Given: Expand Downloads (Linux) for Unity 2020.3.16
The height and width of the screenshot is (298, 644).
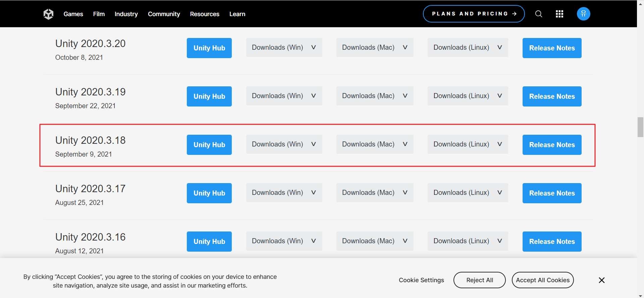Looking at the screenshot, I should pos(468,241).
